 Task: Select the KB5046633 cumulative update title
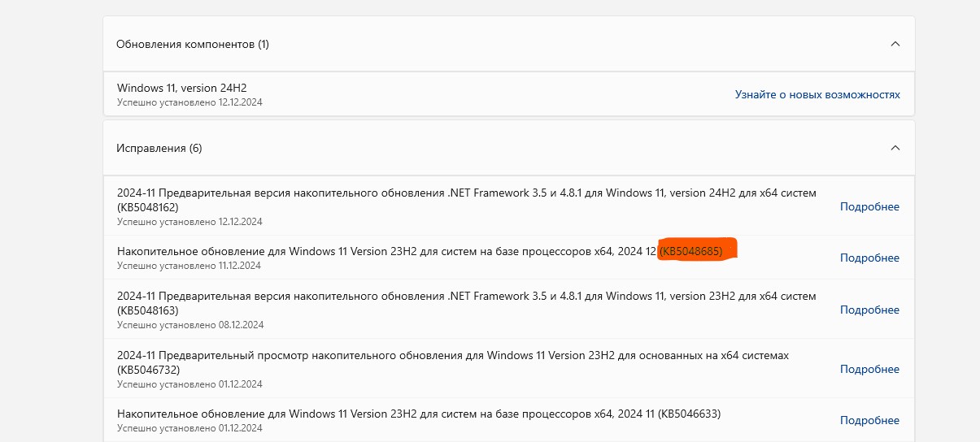pos(418,414)
